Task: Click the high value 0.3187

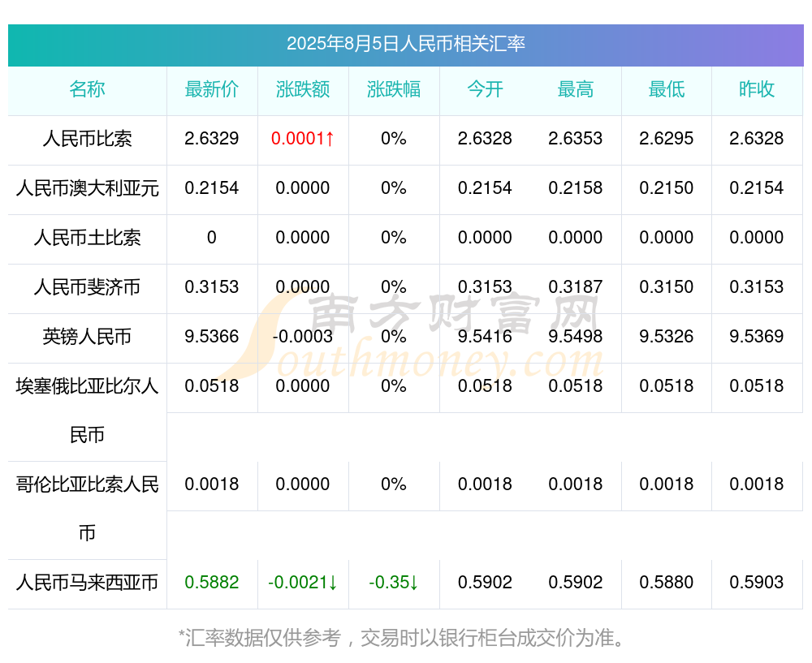Action: 576,286
